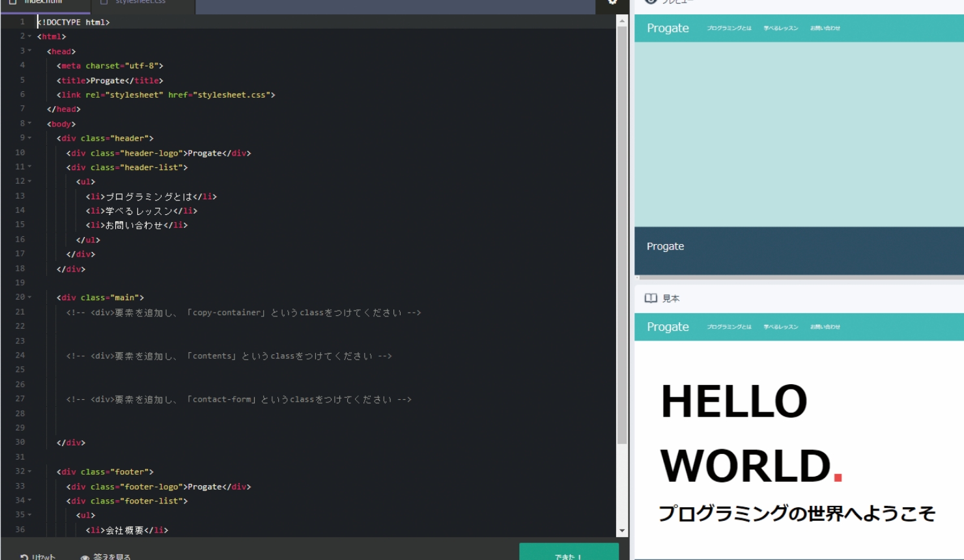964x560 pixels.
Task: Click the eye icon beside 答えを見る
Action: click(85, 557)
